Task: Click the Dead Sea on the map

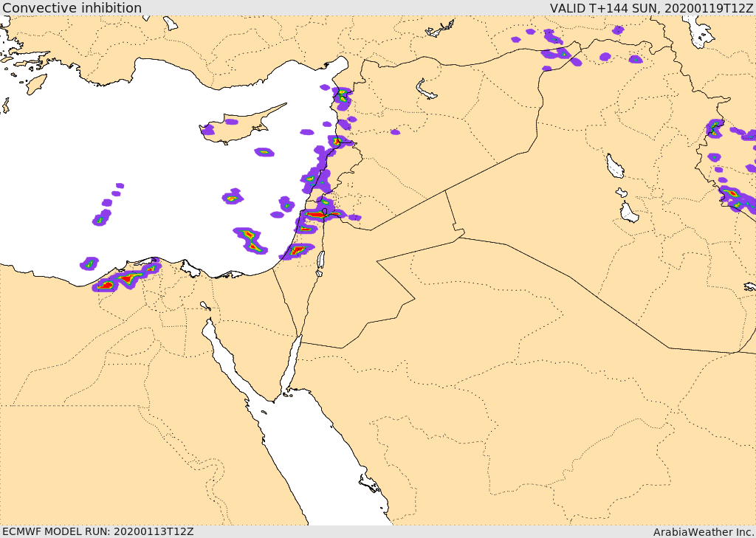Action: [x=320, y=261]
